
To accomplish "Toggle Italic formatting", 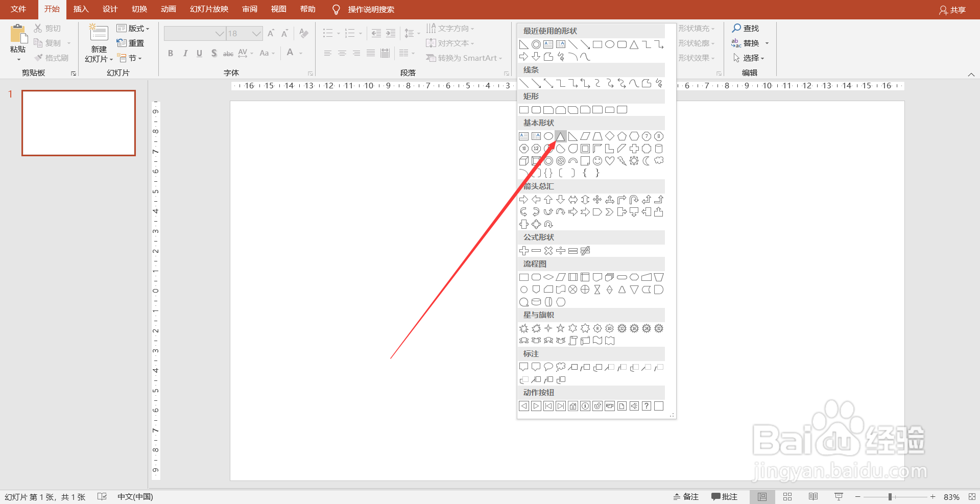I will click(185, 53).
